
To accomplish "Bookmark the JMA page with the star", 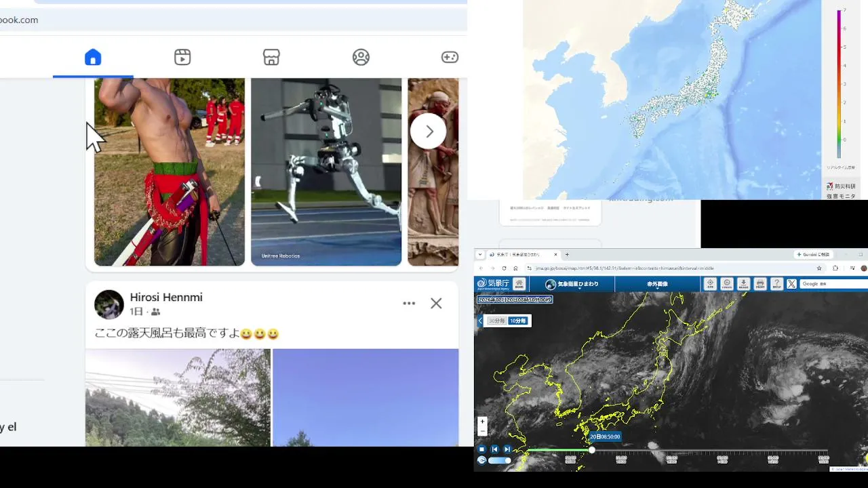I will pos(819,268).
